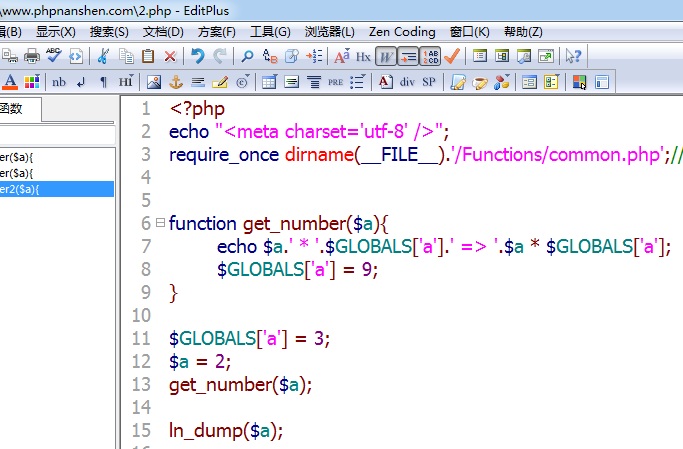Open the color palette grid dropdown
The width and height of the screenshot is (683, 449).
click(x=32, y=82)
